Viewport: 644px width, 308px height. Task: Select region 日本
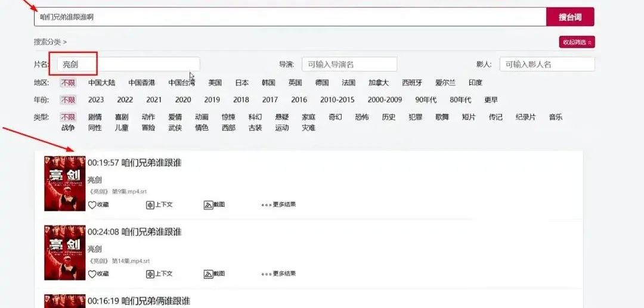pos(242,82)
